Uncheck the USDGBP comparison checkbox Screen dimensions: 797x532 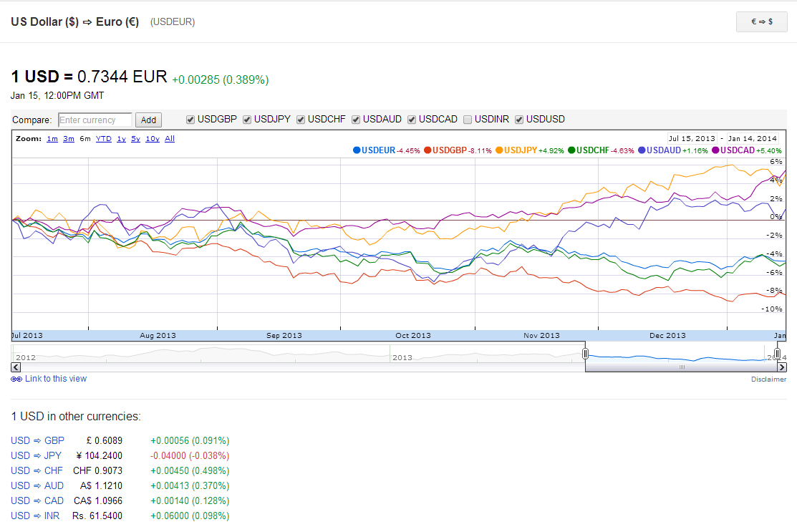[190, 120]
